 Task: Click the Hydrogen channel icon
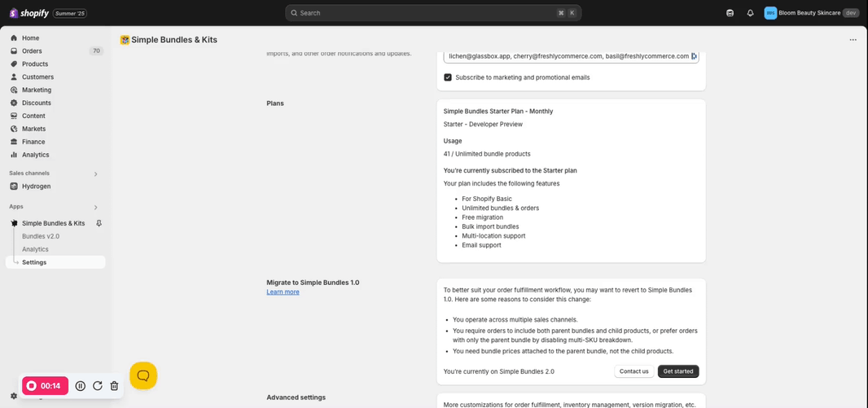coord(14,186)
